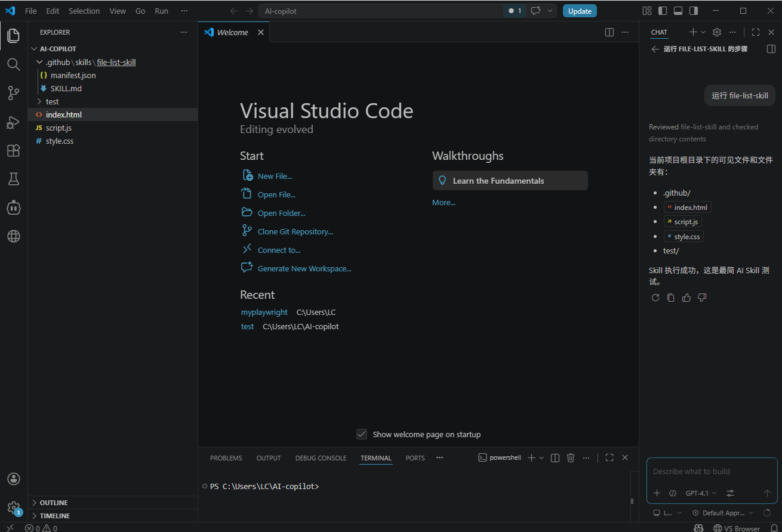The width and height of the screenshot is (782, 532).
Task: Open the Extensions view
Action: (x=13, y=150)
